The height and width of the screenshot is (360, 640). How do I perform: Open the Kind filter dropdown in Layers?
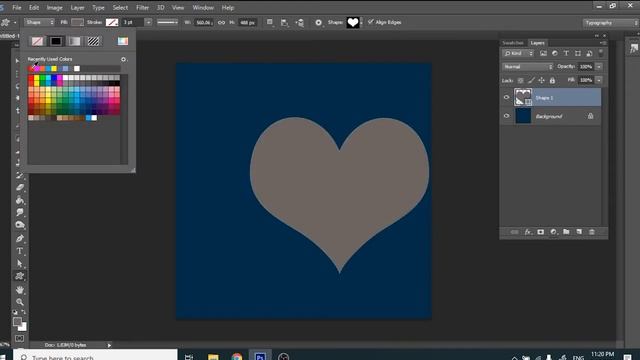click(x=518, y=53)
